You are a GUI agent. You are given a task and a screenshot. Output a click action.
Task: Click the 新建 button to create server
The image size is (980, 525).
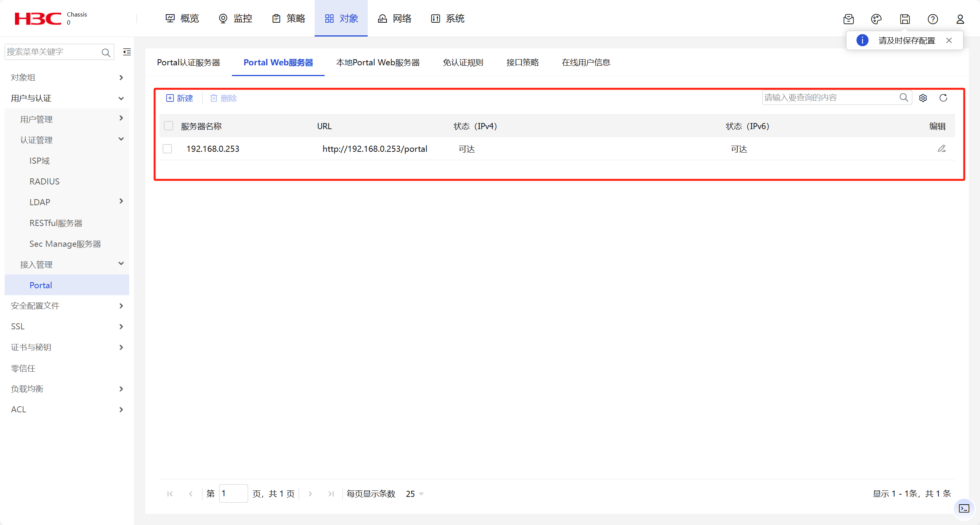[180, 98]
